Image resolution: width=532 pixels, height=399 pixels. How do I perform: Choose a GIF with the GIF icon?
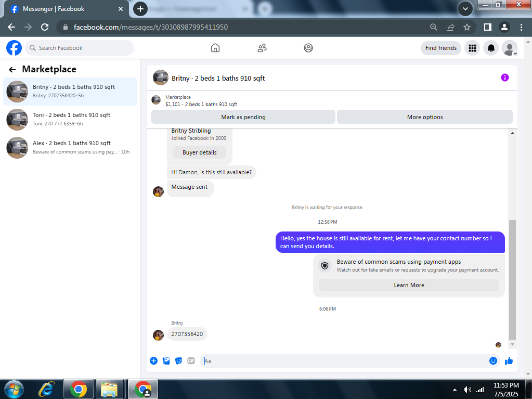(x=191, y=361)
